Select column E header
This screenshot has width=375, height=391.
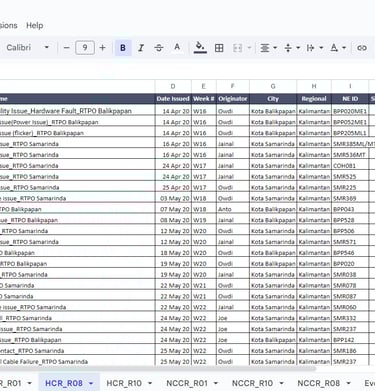coord(204,86)
